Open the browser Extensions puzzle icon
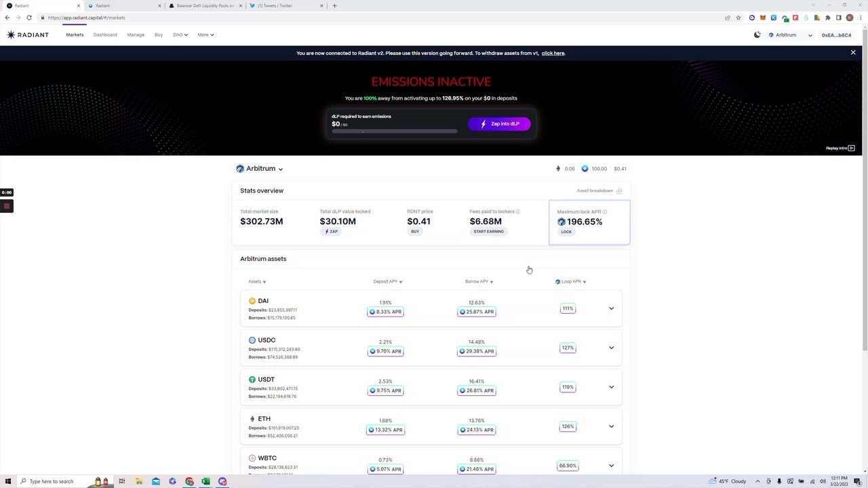 click(827, 18)
